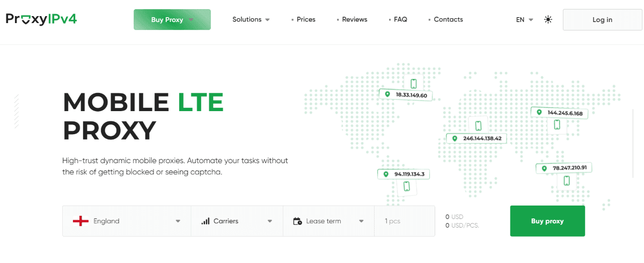
Task: Go to the Prices page
Action: pyautogui.click(x=306, y=19)
